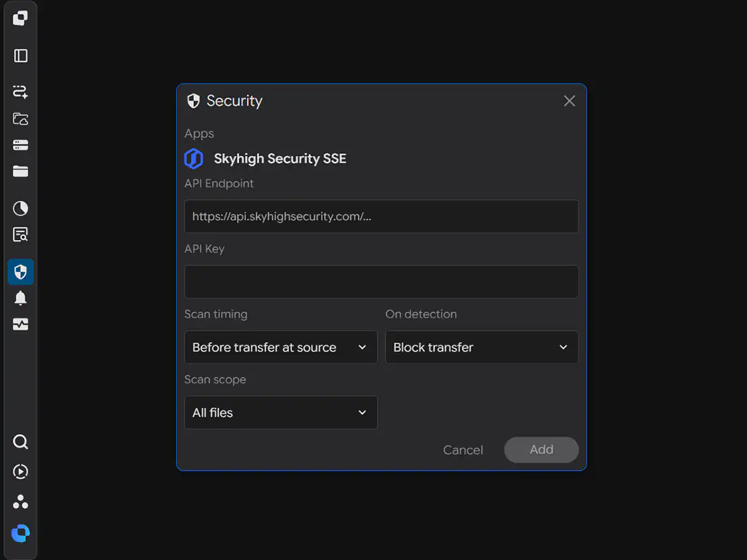Click the 'Scan scope' label
This screenshot has height=560, width=747.
tap(215, 379)
